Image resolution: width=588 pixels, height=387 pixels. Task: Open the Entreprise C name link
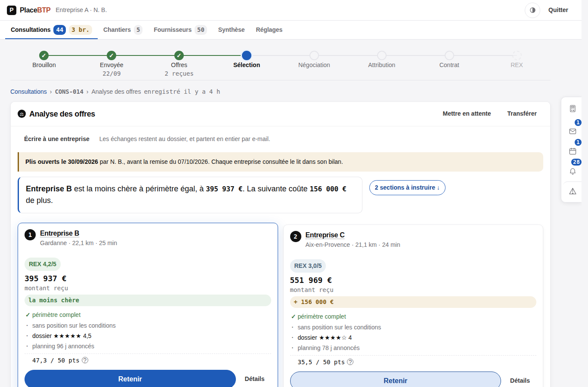pyautogui.click(x=325, y=235)
